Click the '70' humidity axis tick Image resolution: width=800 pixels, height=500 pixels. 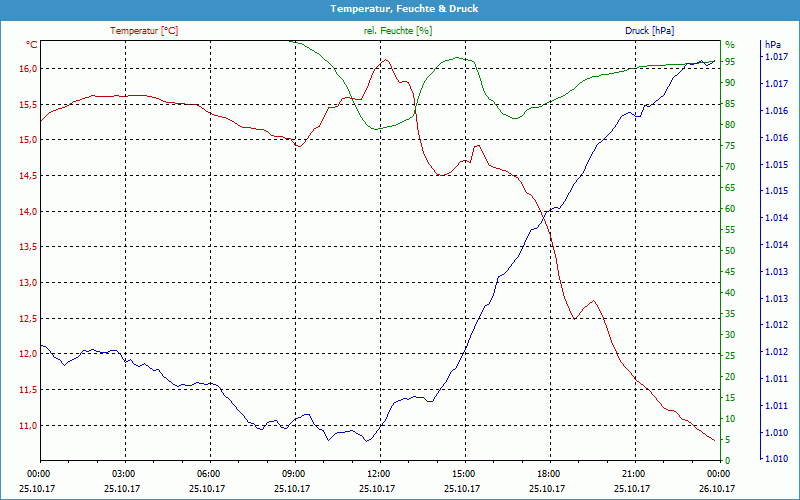[x=730, y=167]
